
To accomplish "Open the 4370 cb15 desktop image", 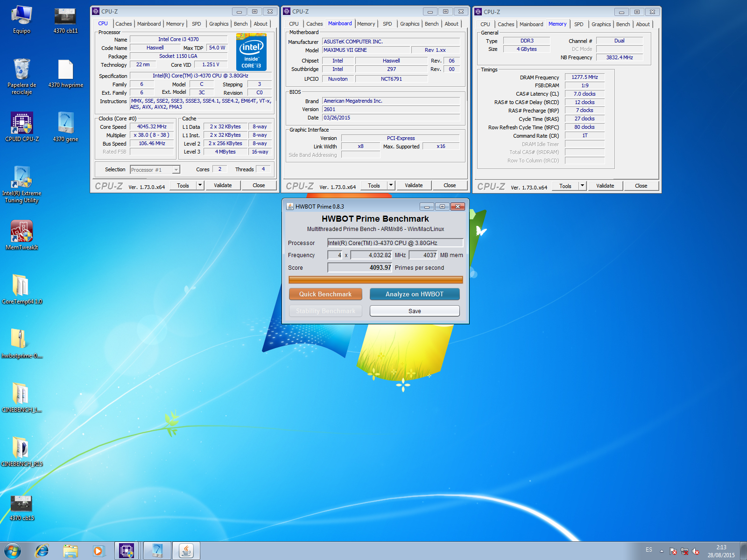I will (x=21, y=508).
